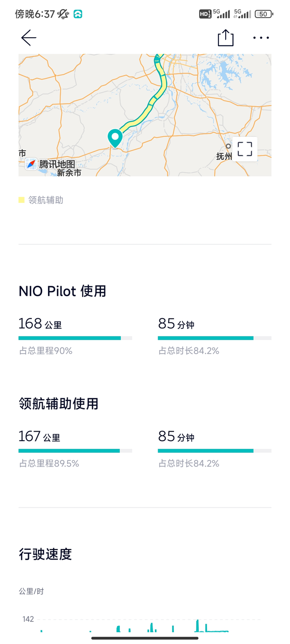Tap the NIO Pilot 85 分钟 progress bar
The image size is (290, 644).
(214, 338)
